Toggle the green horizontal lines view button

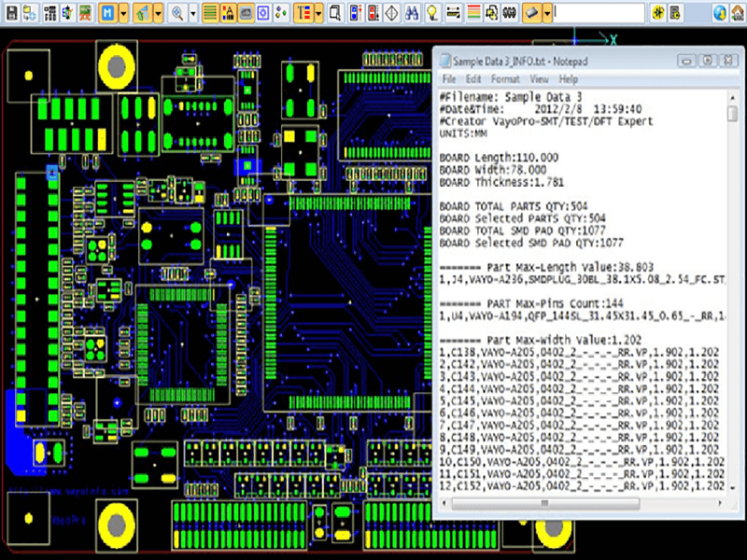point(210,13)
